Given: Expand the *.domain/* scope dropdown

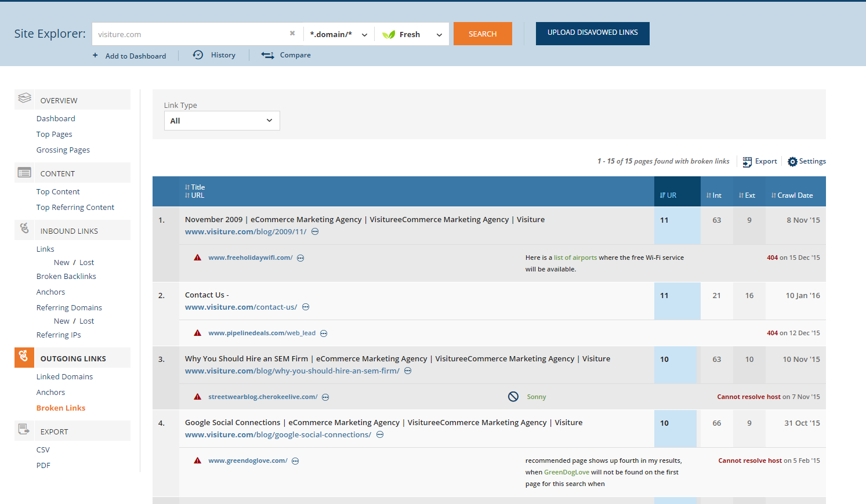Looking at the screenshot, I should (x=338, y=34).
